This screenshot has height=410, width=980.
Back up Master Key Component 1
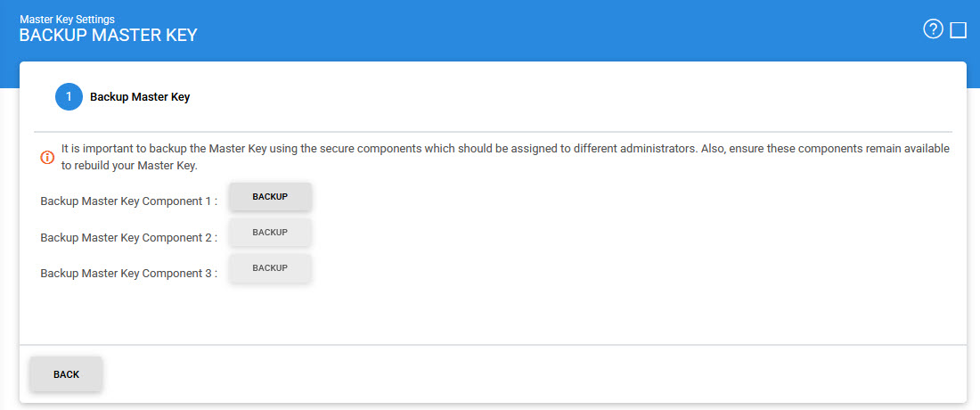point(270,196)
